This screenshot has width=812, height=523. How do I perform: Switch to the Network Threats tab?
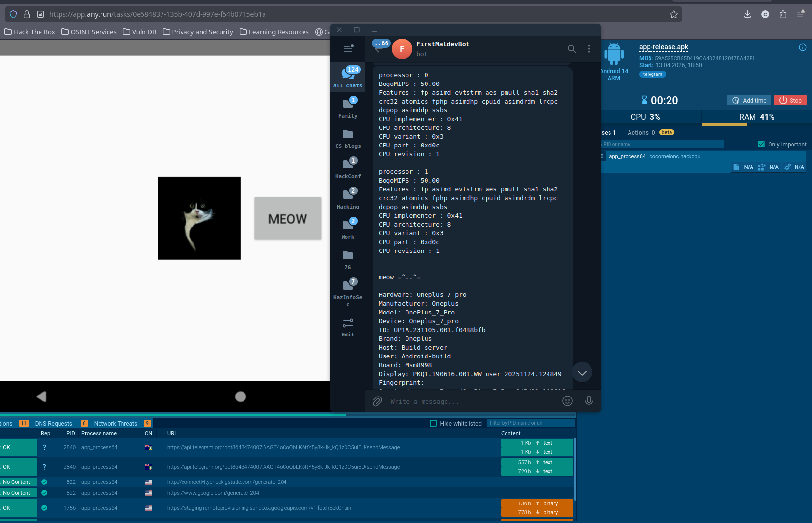[x=116, y=423]
